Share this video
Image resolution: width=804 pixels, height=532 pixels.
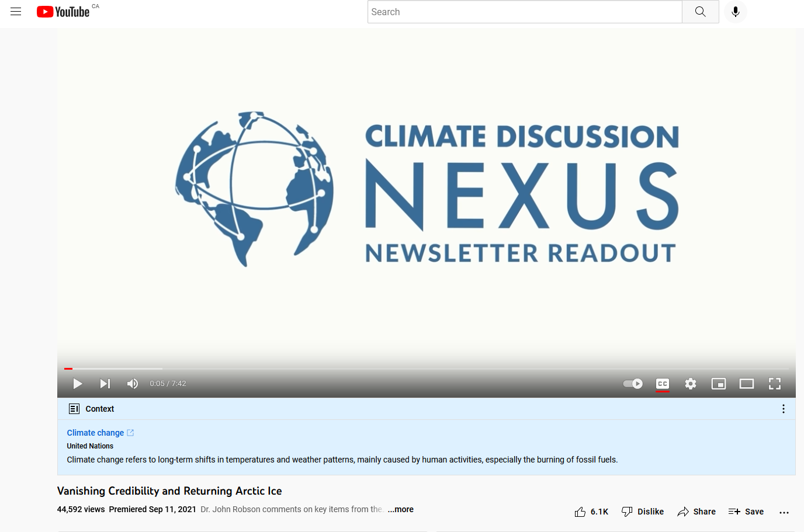point(696,512)
